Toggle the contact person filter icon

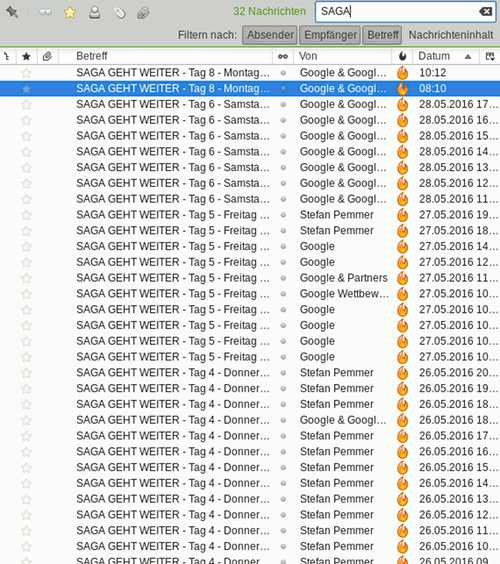pos(95,13)
